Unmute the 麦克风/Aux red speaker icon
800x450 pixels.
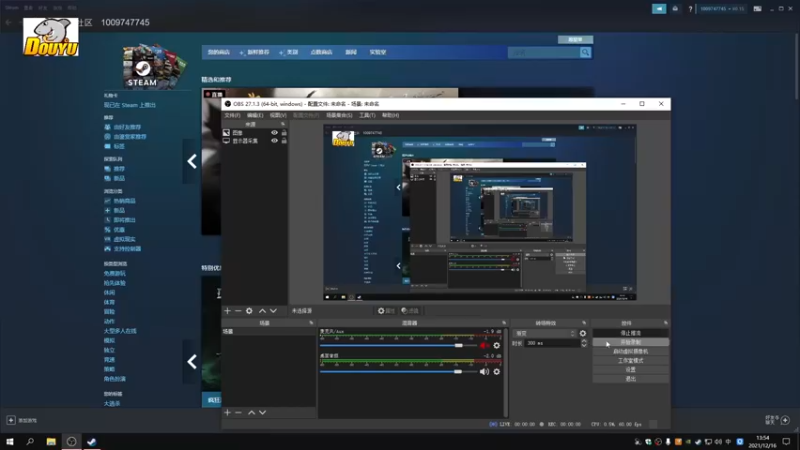click(484, 345)
